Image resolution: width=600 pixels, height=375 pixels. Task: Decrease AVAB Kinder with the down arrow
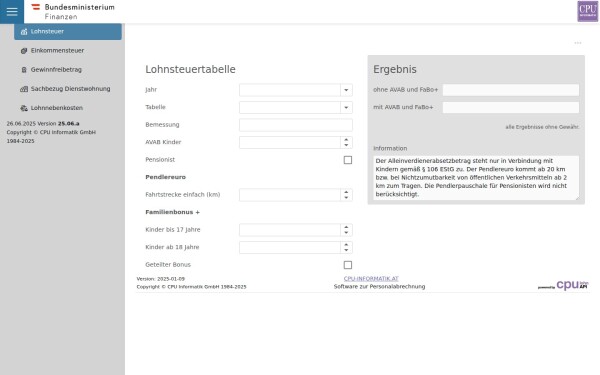tap(346, 145)
